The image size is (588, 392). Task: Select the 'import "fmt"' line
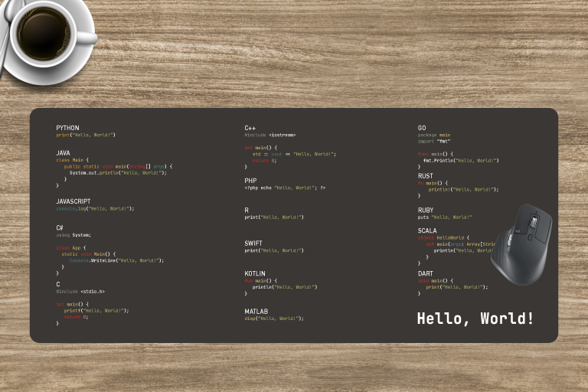(434, 142)
